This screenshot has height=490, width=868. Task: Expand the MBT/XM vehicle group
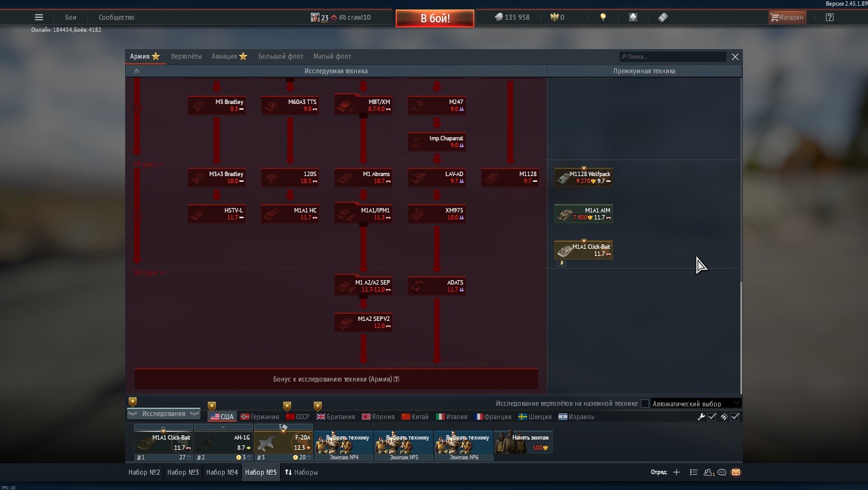[363, 105]
